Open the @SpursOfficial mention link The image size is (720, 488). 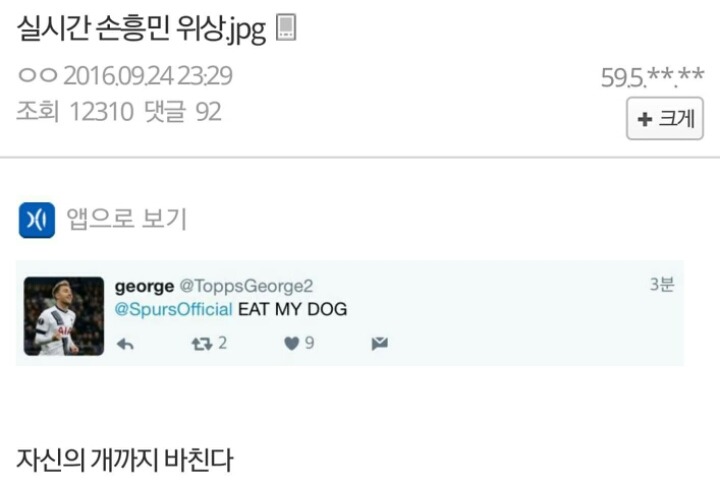tap(174, 310)
